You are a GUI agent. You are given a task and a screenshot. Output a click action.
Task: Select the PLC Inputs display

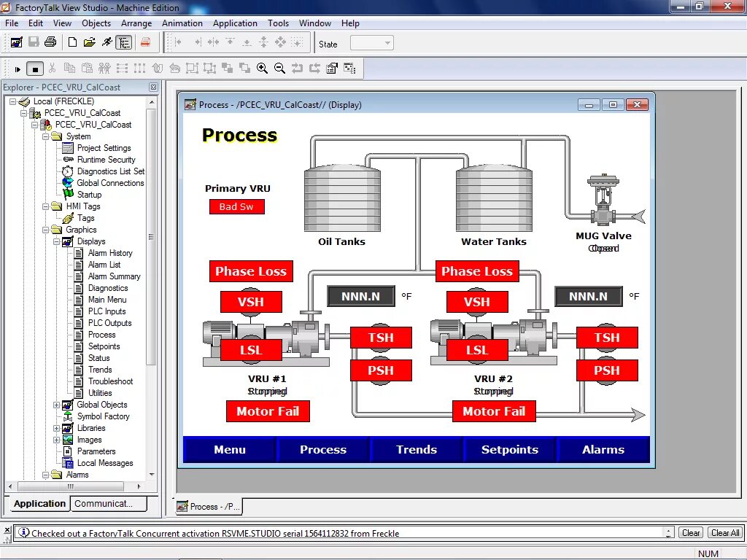pyautogui.click(x=107, y=311)
